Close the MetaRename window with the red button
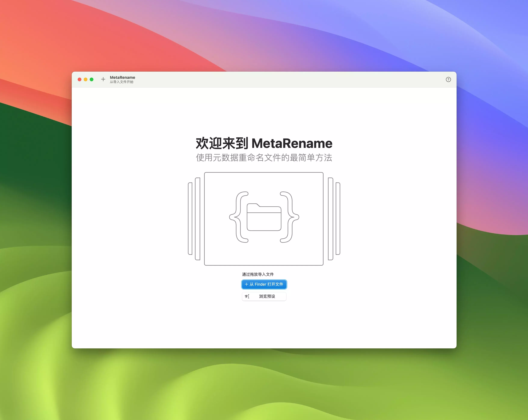Viewport: 528px width, 420px height. (x=80, y=79)
